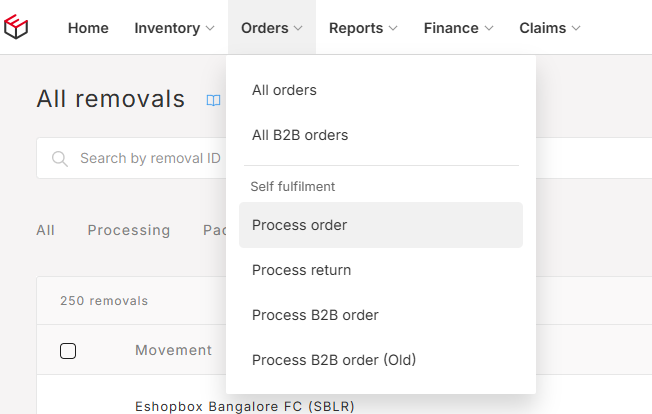Switch to the All removals tab
Screen dimensions: 652x414
45,230
